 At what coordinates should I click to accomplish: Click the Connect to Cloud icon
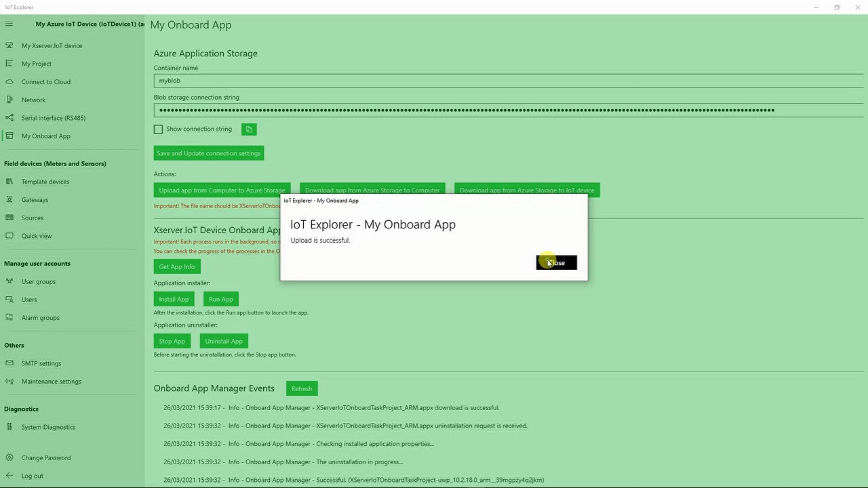point(9,81)
